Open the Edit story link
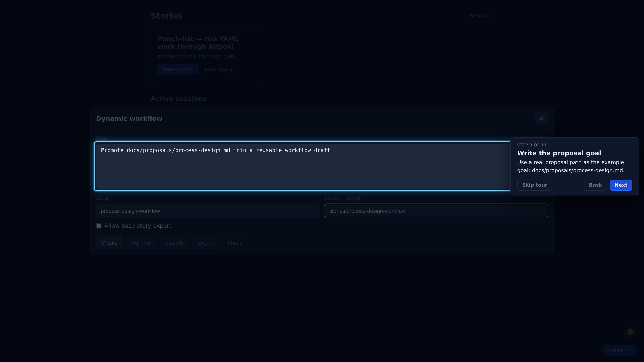This screenshot has width=644, height=362. click(x=219, y=70)
